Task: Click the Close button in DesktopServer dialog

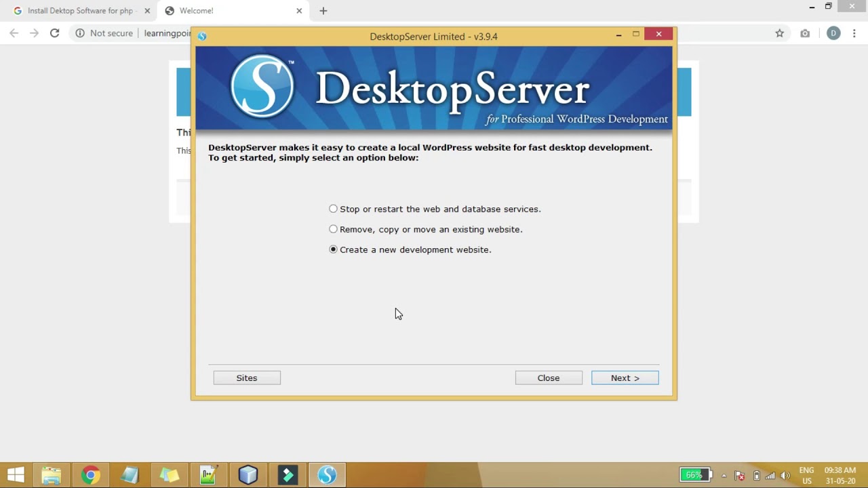Action: tap(549, 378)
